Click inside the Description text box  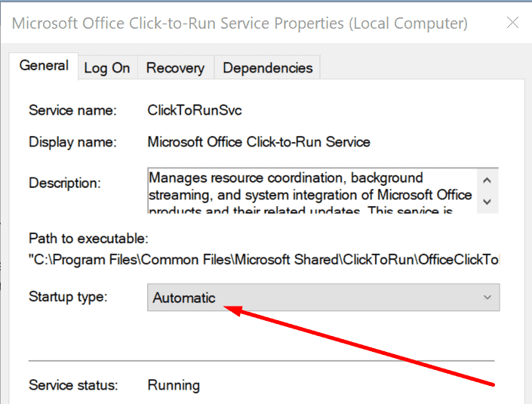[312, 190]
